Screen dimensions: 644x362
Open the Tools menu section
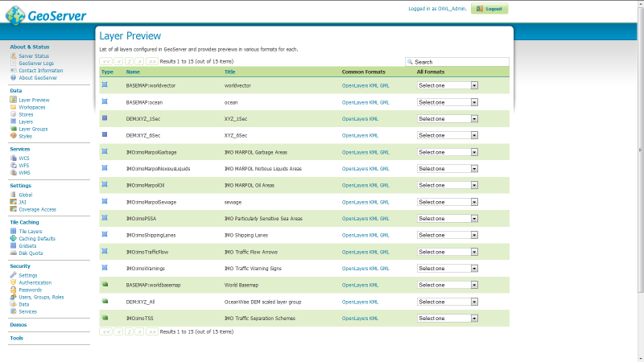click(x=16, y=338)
